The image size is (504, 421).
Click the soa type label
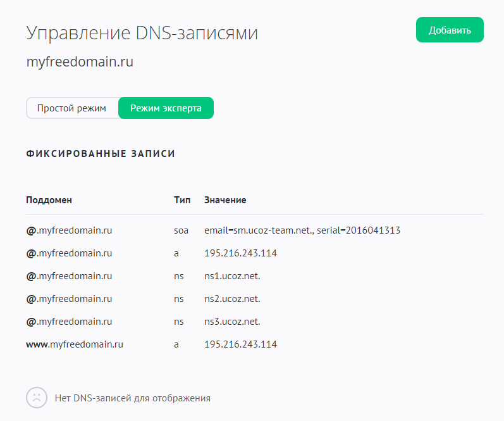(x=181, y=230)
